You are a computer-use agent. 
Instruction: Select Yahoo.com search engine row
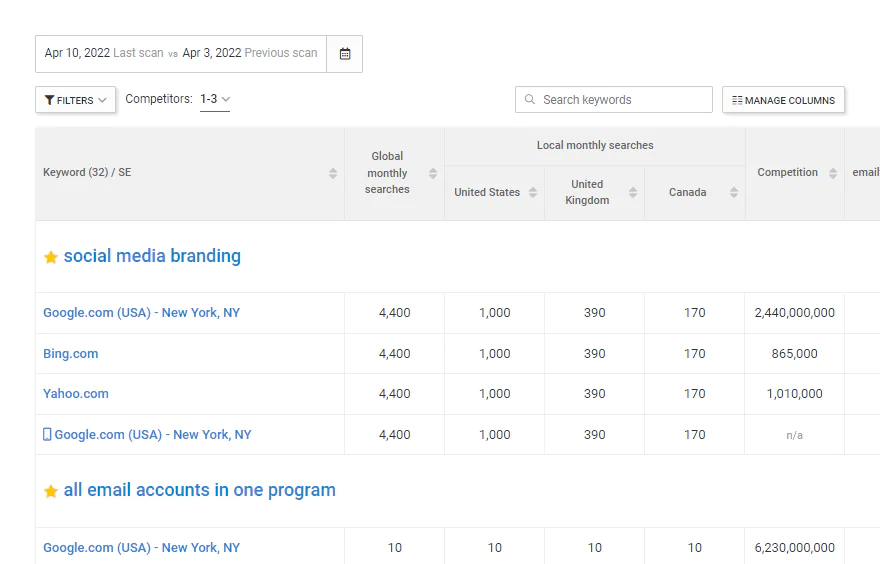(x=76, y=394)
